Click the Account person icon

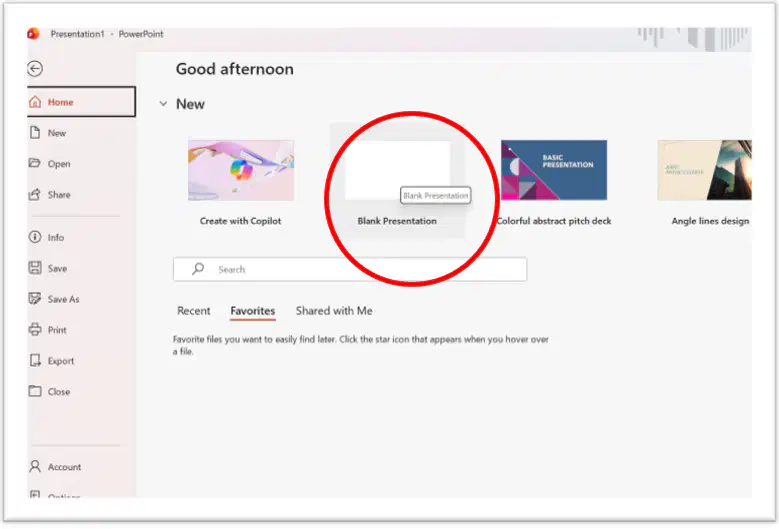(x=35, y=466)
